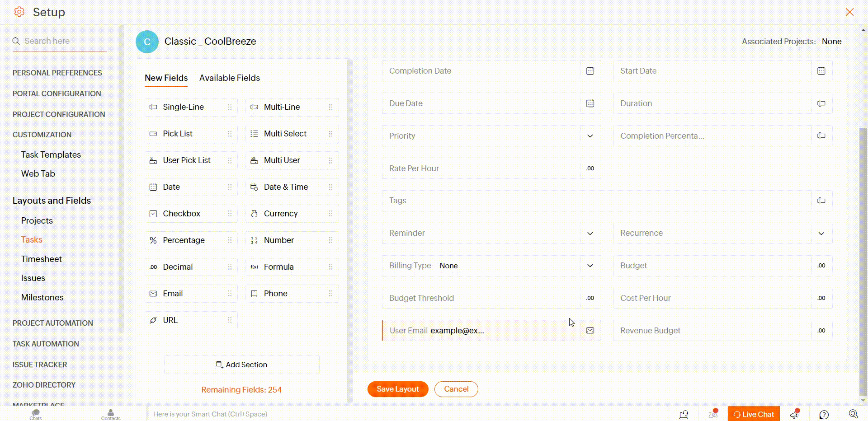Close the Setup page with X

(x=849, y=12)
